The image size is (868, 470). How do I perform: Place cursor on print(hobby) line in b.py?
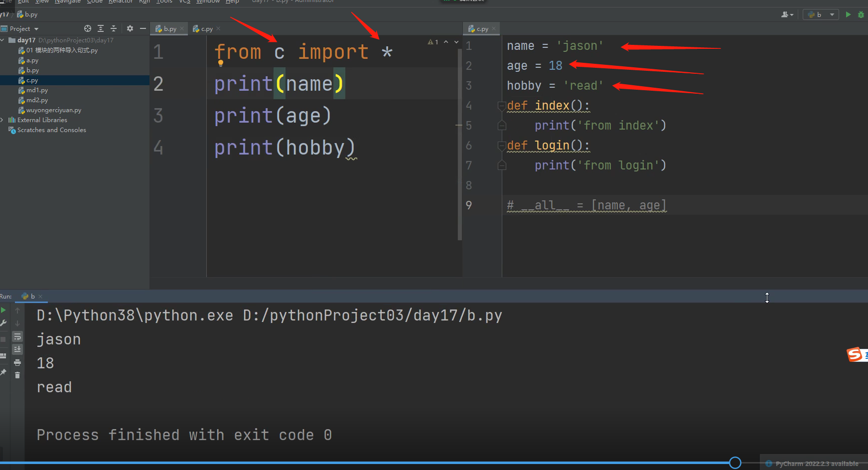tap(285, 148)
